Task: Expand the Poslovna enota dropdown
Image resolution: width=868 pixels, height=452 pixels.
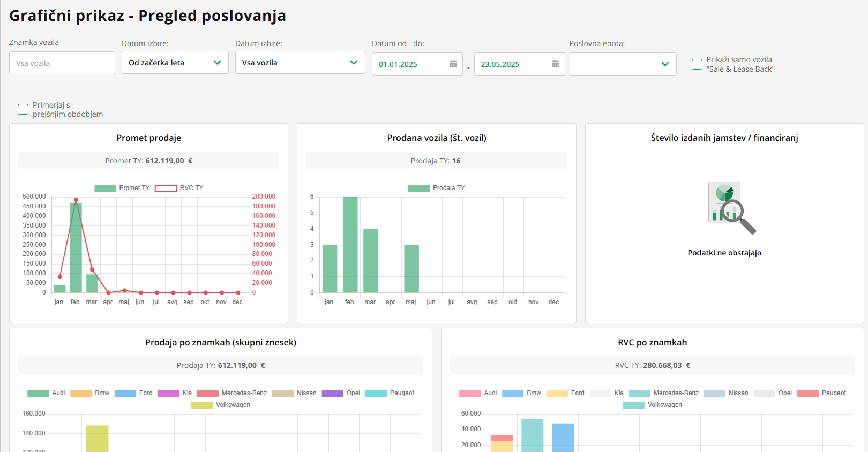Action: click(623, 64)
